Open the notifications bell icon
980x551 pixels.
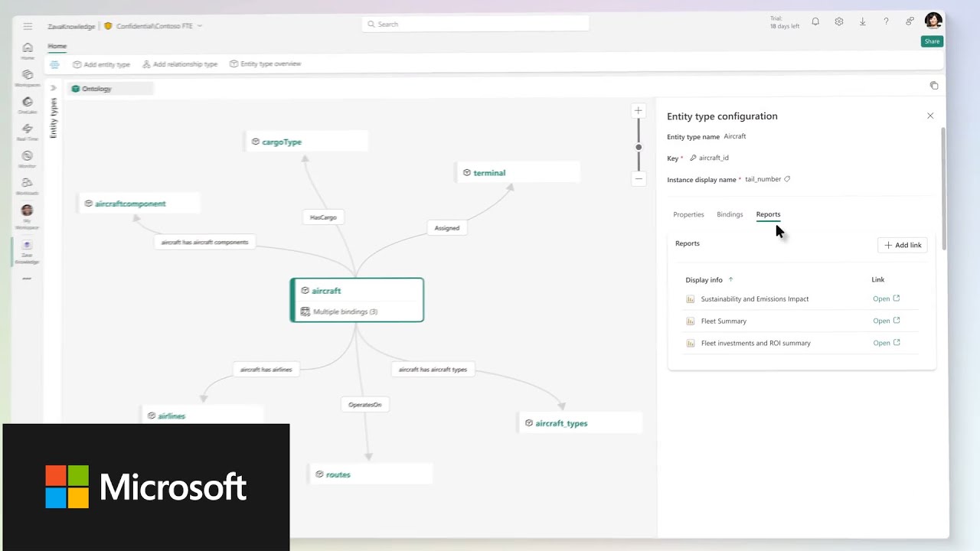click(x=815, y=22)
